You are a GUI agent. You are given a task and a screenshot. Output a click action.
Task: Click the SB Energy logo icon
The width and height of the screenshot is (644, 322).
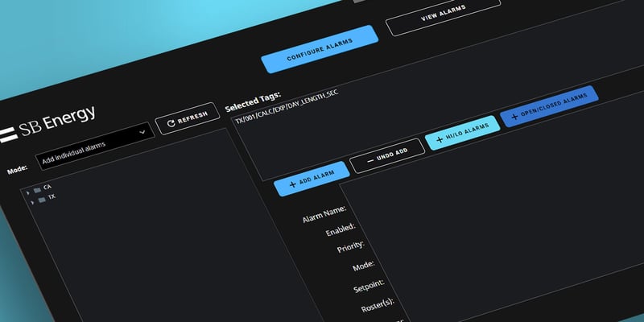[9, 134]
